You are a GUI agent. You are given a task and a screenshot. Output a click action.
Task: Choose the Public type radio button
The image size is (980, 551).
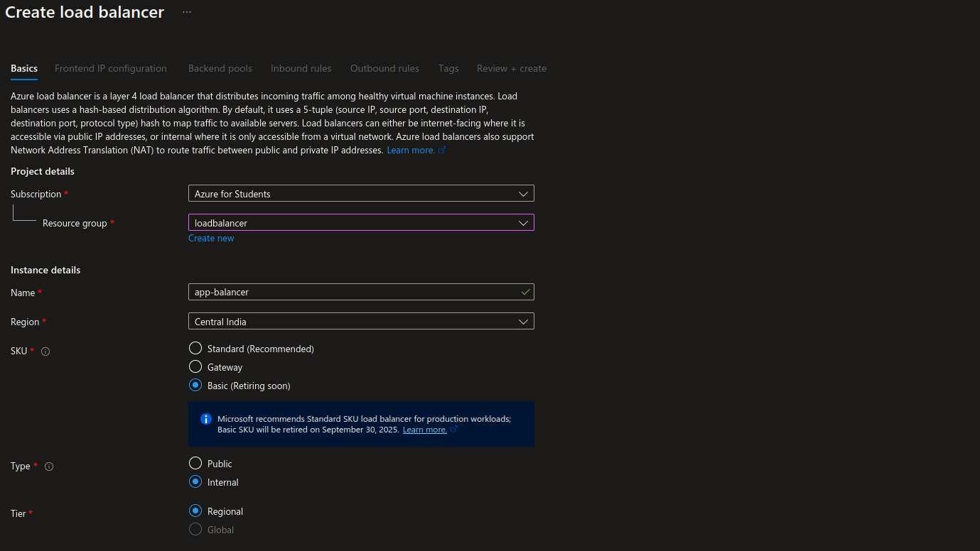(195, 464)
